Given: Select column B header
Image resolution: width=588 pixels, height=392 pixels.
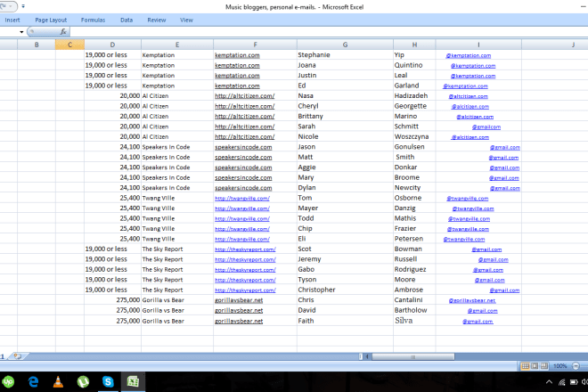Looking at the screenshot, I should click(37, 45).
